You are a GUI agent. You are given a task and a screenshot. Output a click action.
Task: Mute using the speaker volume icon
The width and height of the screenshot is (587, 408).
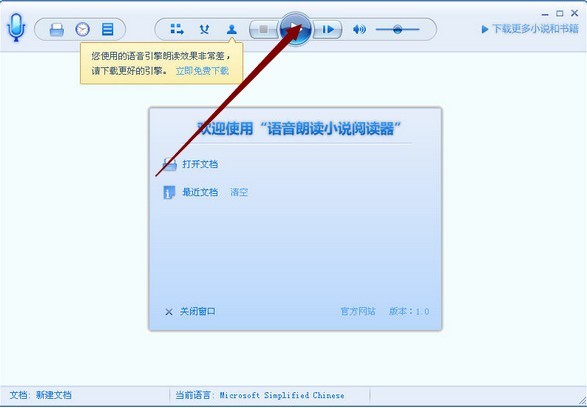tap(359, 29)
